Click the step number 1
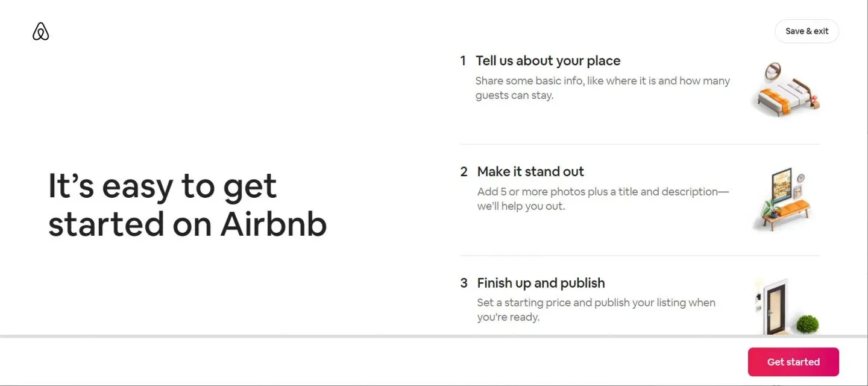 [x=463, y=61]
